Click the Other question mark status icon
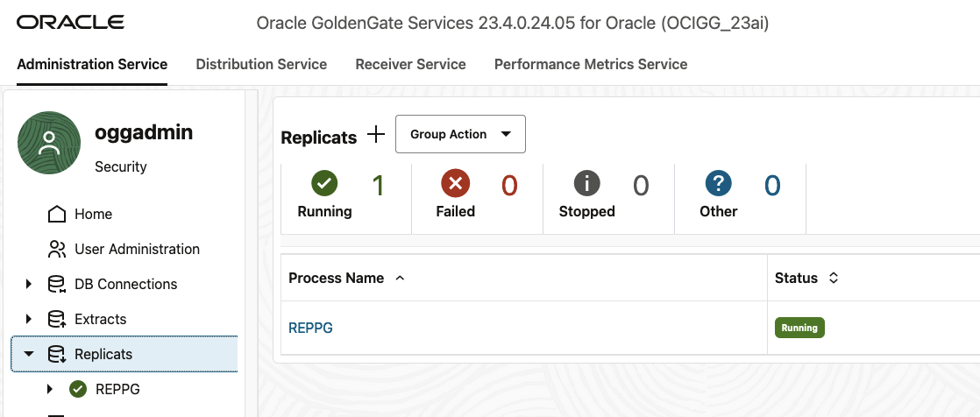The height and width of the screenshot is (417, 980). point(719,183)
